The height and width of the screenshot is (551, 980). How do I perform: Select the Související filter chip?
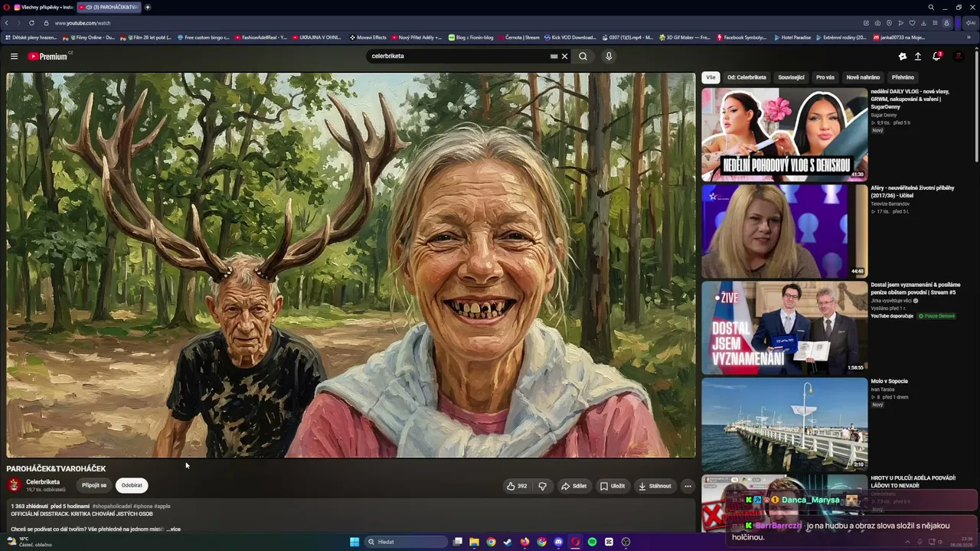[791, 77]
